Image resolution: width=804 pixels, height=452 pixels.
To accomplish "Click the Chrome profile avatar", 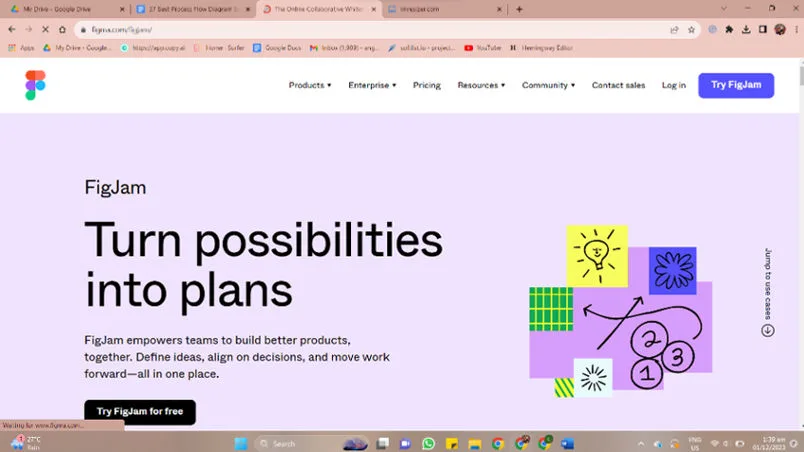I will coord(780,30).
